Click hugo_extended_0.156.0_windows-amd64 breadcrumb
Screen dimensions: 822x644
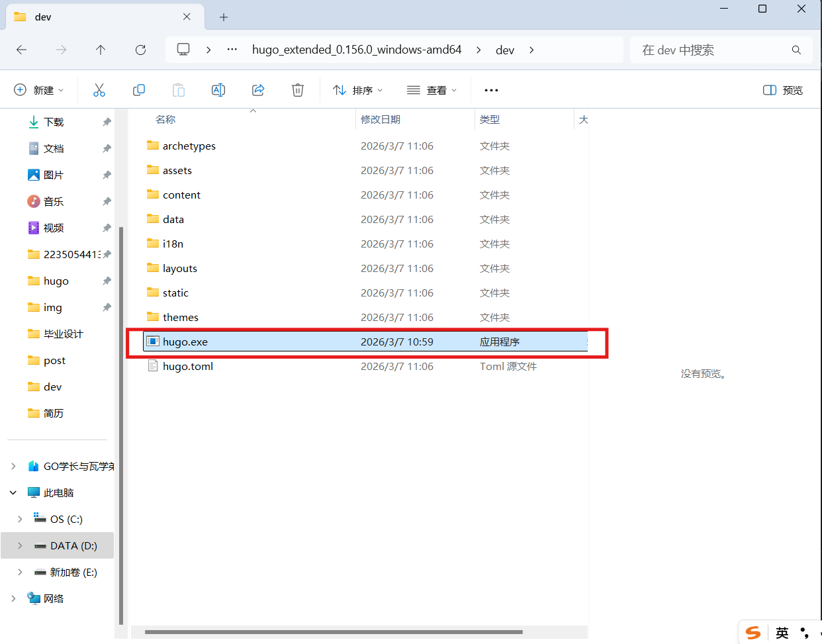pyautogui.click(x=357, y=50)
